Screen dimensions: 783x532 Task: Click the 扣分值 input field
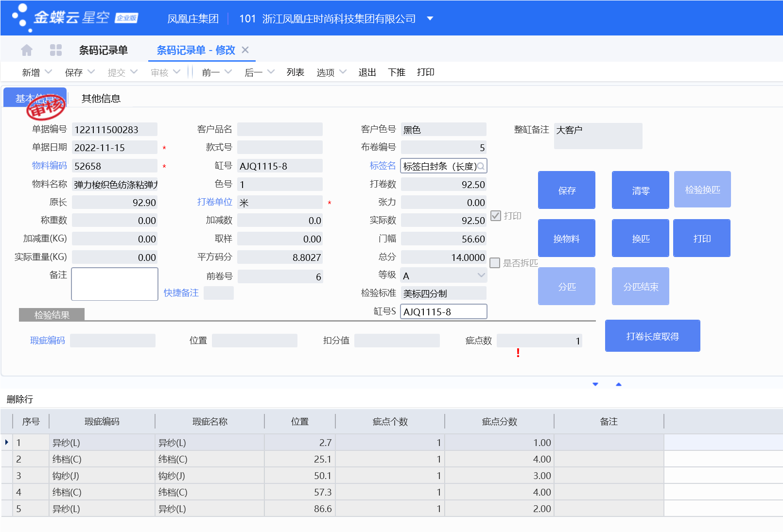(397, 341)
